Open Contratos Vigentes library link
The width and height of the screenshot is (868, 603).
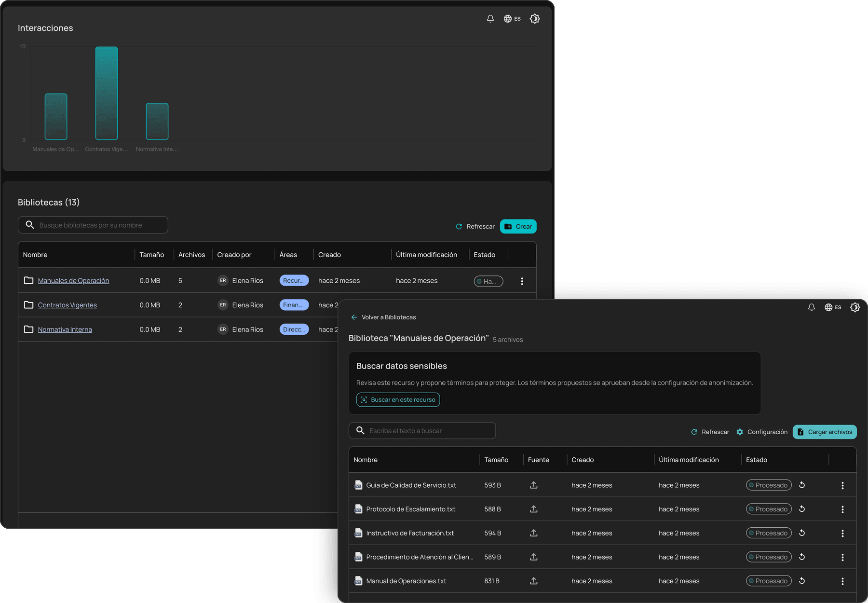click(68, 305)
